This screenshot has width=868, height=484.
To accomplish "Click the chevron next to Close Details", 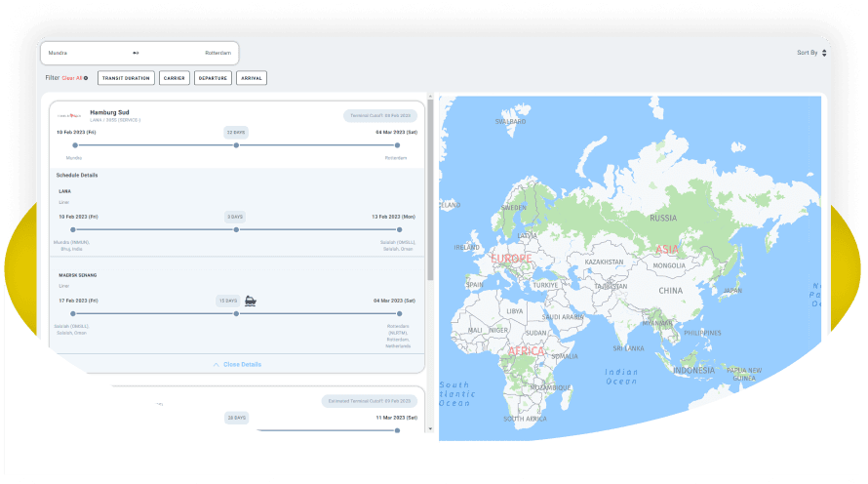I will coord(216,364).
